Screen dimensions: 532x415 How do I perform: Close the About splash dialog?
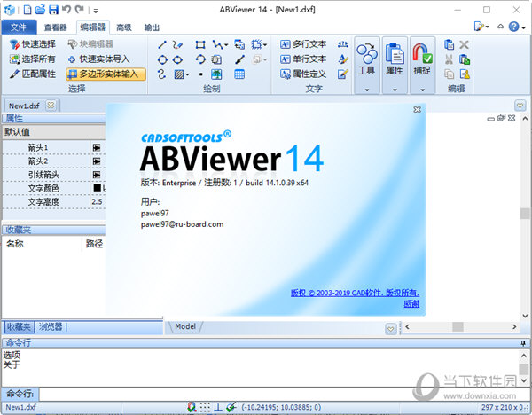click(x=418, y=110)
